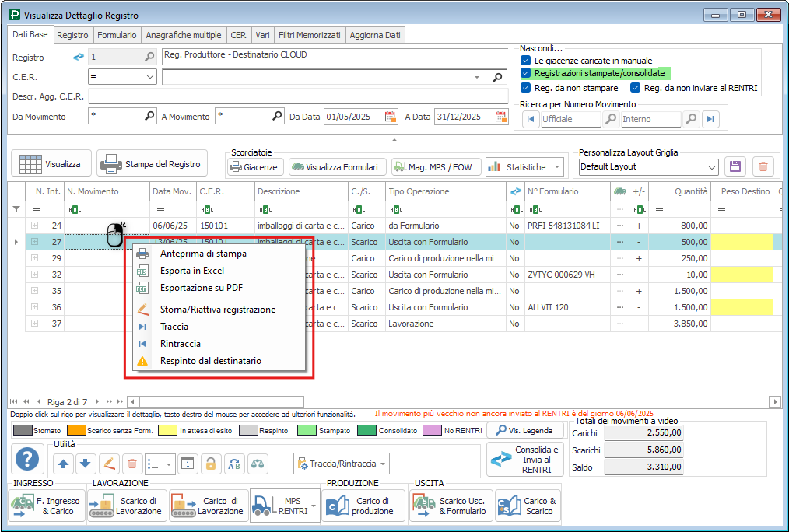Click the orange 'Scarico senza Form.' legend swatch

click(75, 430)
